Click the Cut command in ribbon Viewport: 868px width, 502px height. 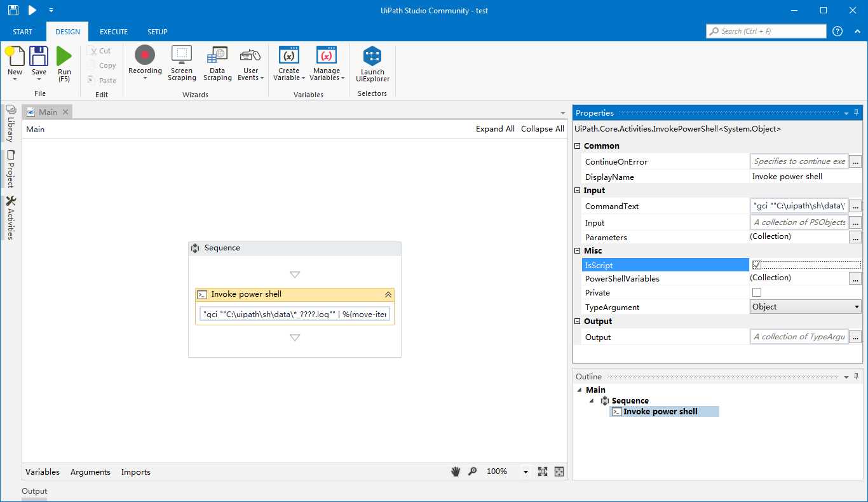[100, 51]
